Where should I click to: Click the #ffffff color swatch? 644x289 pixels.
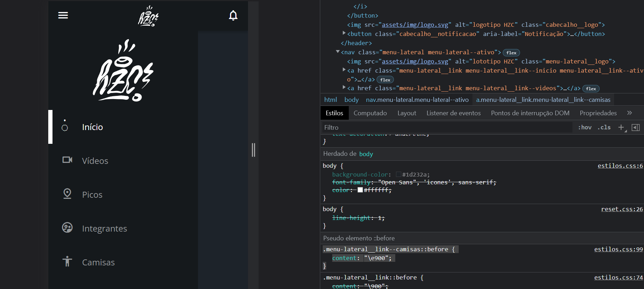360,190
